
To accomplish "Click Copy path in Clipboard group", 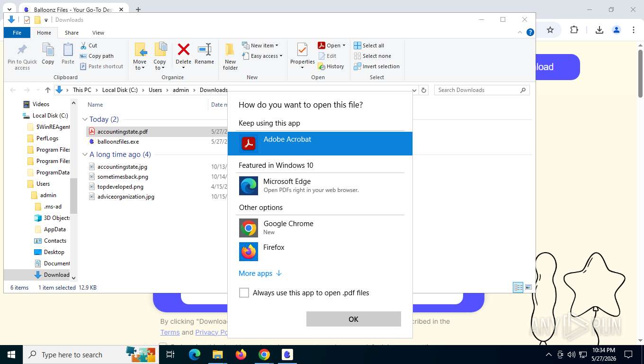I will [x=97, y=56].
